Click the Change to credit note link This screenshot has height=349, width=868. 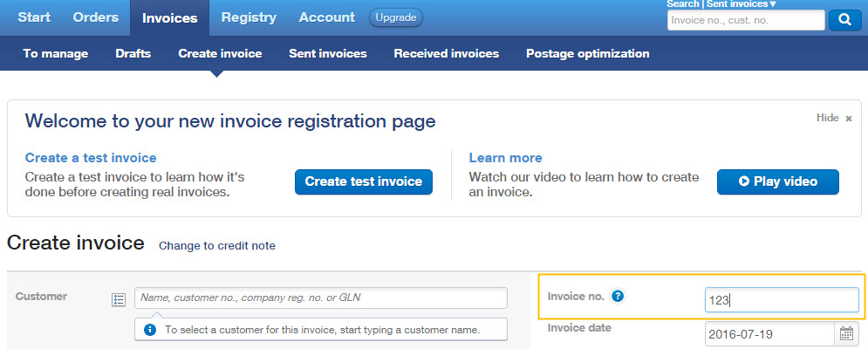click(217, 245)
